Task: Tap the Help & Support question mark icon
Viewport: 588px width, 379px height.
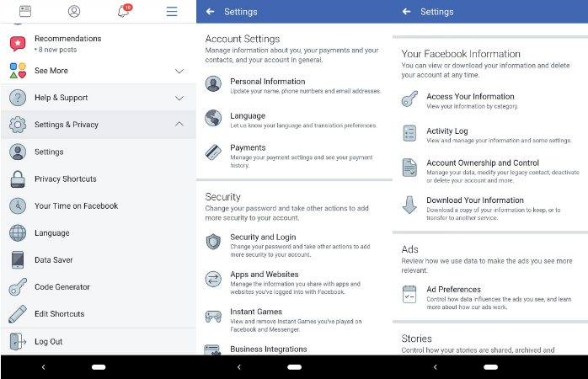Action: [x=18, y=98]
